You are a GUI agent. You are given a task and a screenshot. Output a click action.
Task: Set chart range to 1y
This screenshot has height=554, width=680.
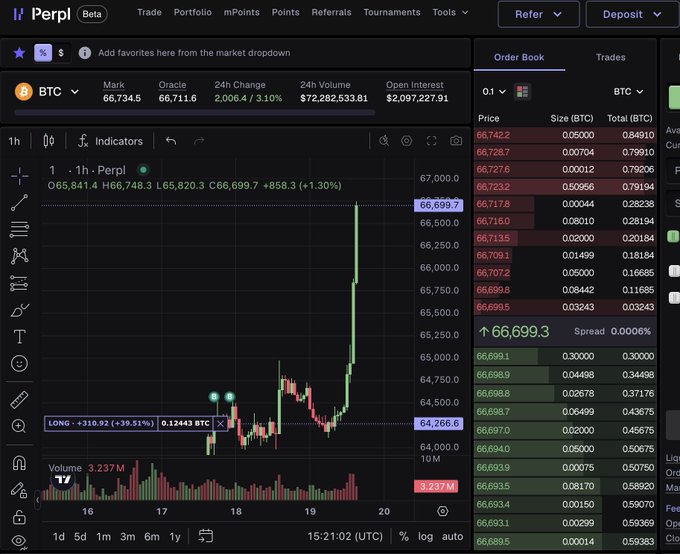click(175, 537)
